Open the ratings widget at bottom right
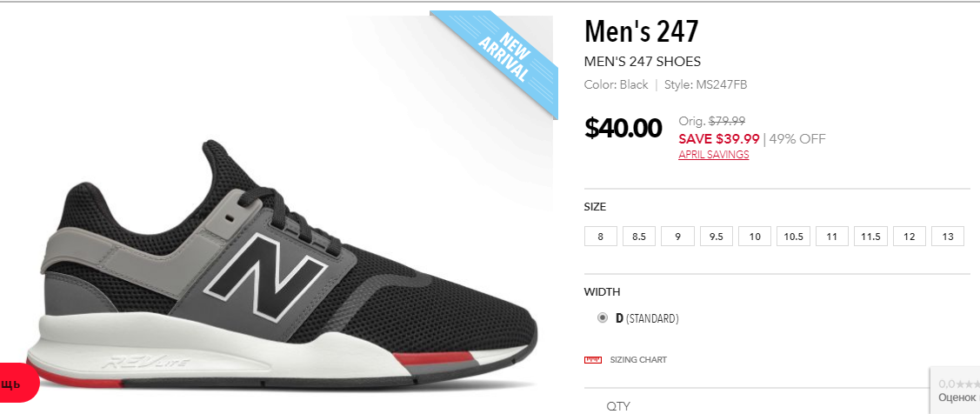The height and width of the screenshot is (414, 980). (x=955, y=390)
